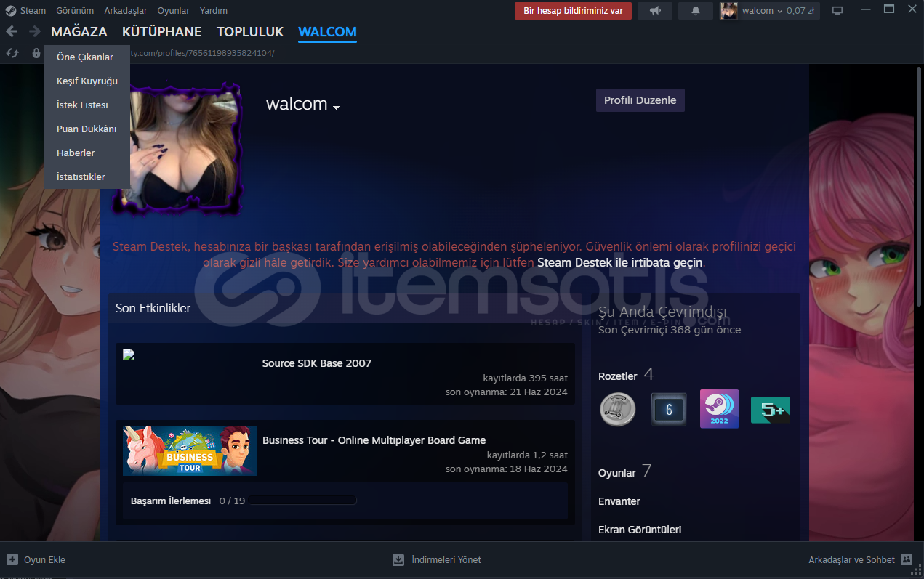Expand the arrow next to profile name walcom

[337, 107]
